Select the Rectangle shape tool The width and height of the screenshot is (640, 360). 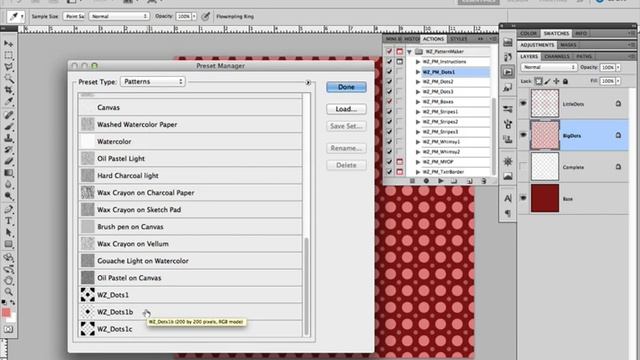tap(8, 244)
